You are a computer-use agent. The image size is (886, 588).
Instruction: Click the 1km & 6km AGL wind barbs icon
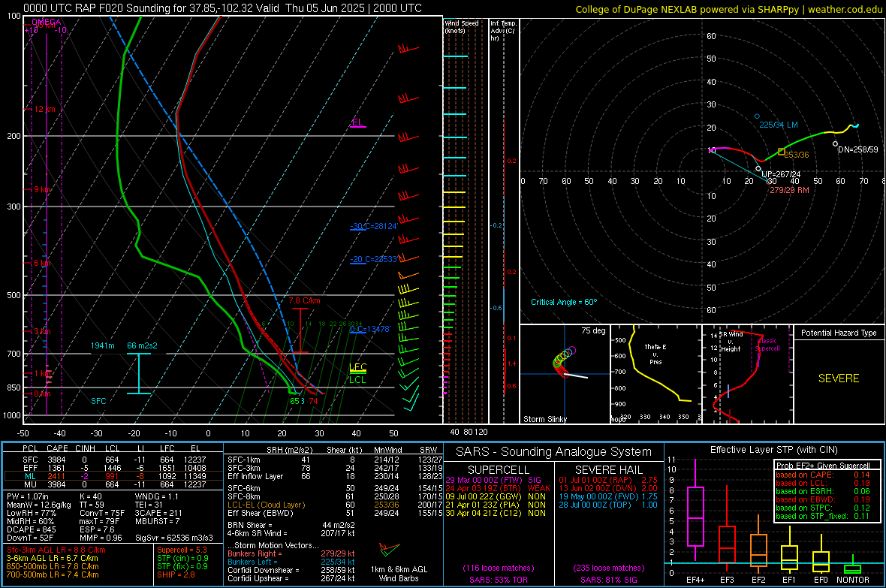pyautogui.click(x=390, y=548)
